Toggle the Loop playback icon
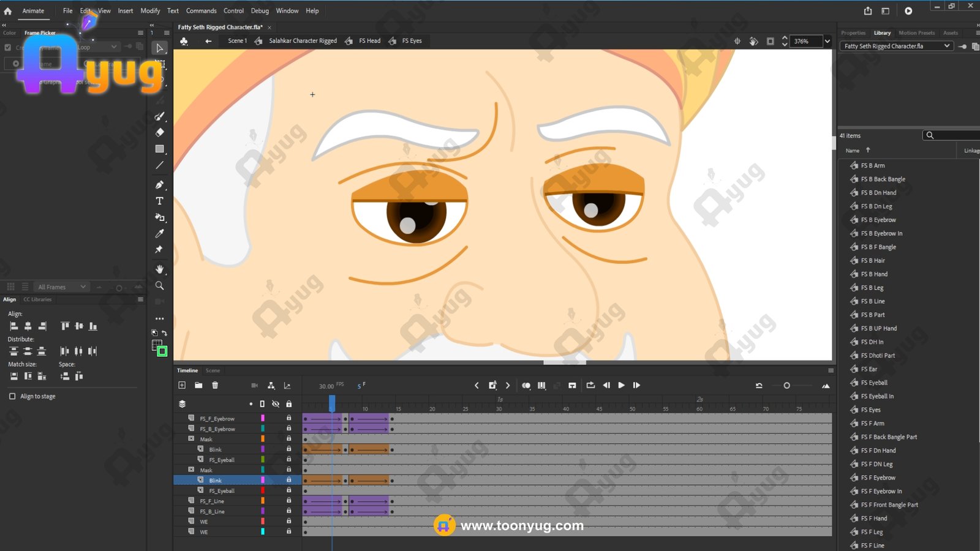Screen dimensions: 980x551 click(590, 385)
